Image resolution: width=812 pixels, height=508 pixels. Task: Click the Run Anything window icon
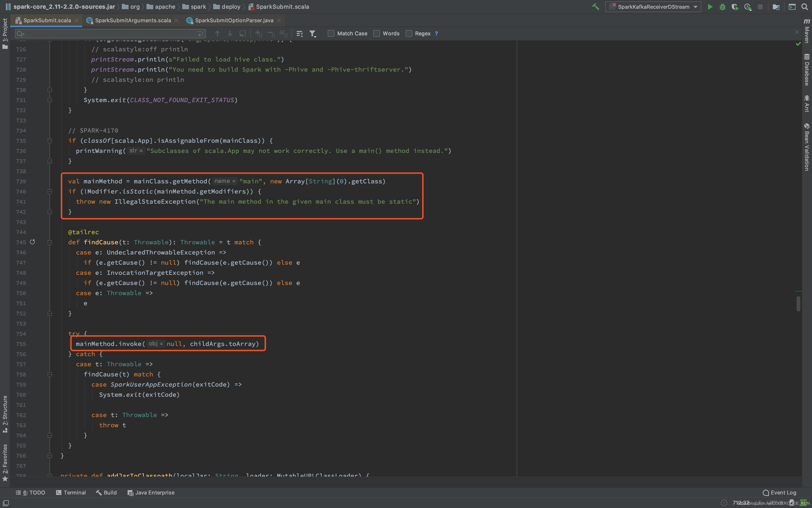(x=792, y=7)
